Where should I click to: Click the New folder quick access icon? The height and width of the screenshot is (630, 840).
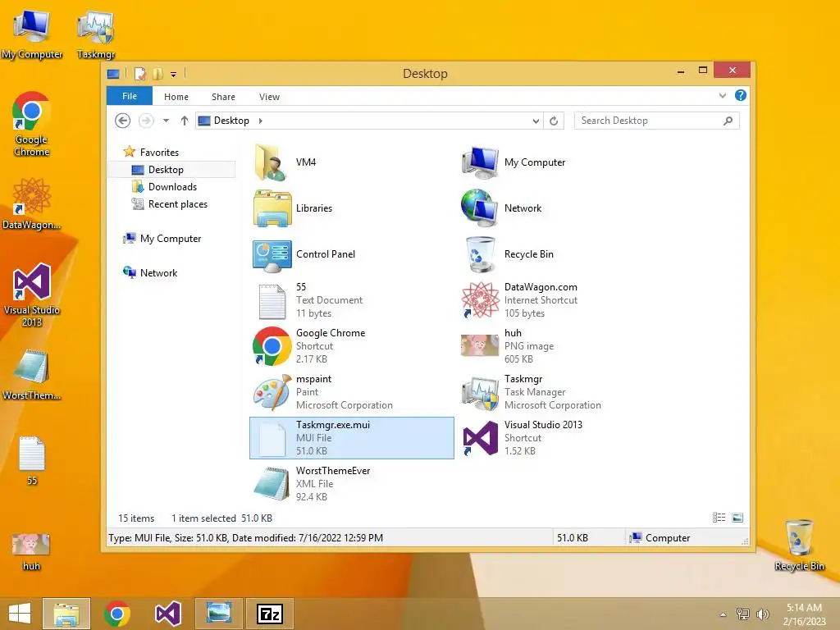(158, 74)
